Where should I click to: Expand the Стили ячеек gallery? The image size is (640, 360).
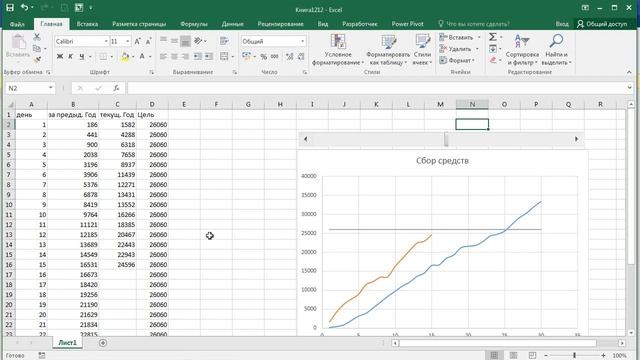point(422,50)
